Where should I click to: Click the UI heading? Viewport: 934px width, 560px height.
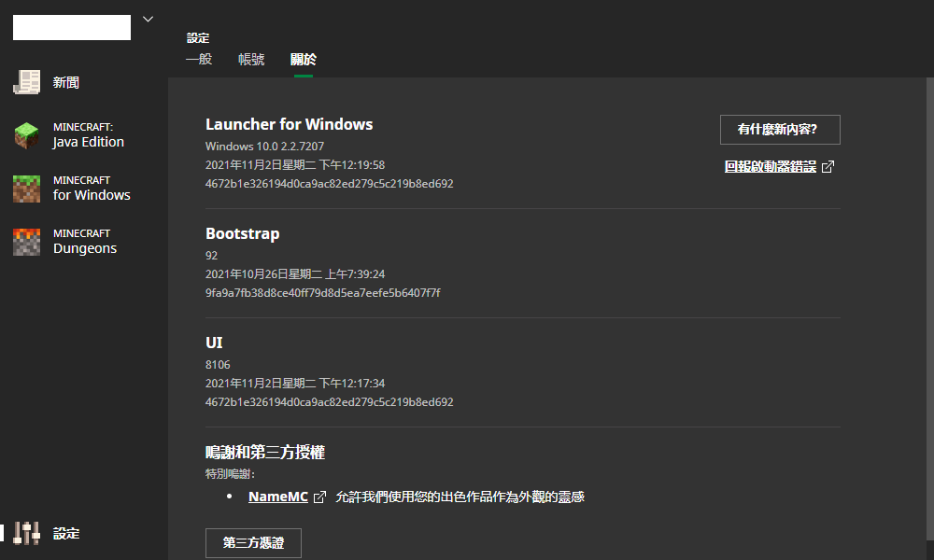pos(214,343)
